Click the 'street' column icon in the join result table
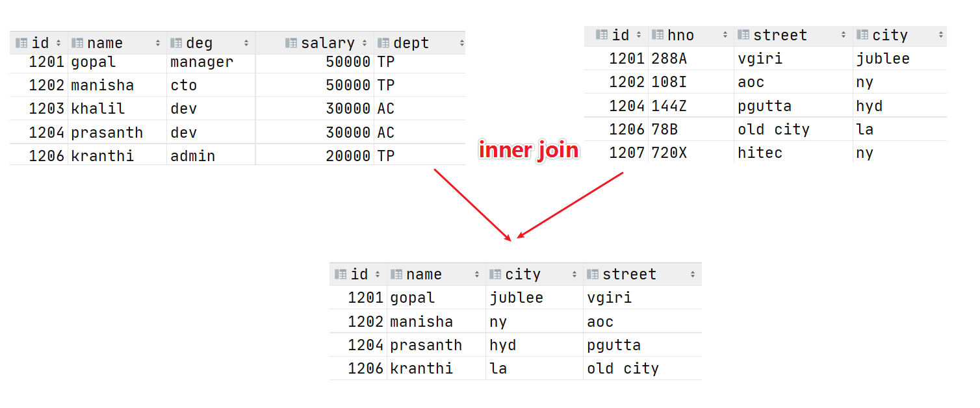Image resolution: width=980 pixels, height=408 pixels. click(593, 274)
